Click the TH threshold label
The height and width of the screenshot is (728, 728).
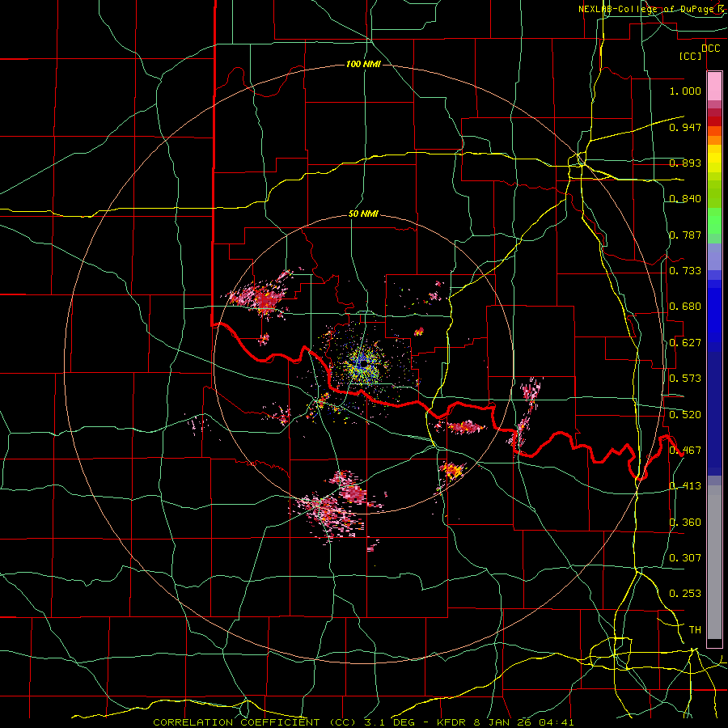coord(695,630)
